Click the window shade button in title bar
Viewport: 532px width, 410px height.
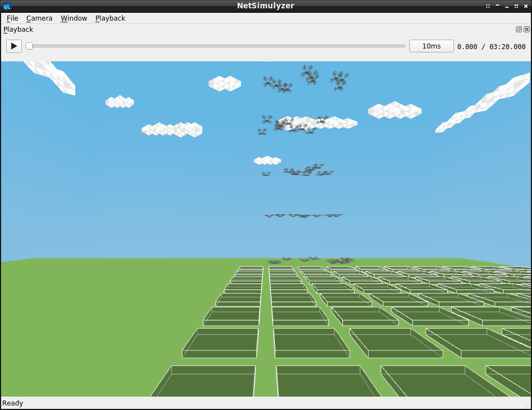(497, 6)
